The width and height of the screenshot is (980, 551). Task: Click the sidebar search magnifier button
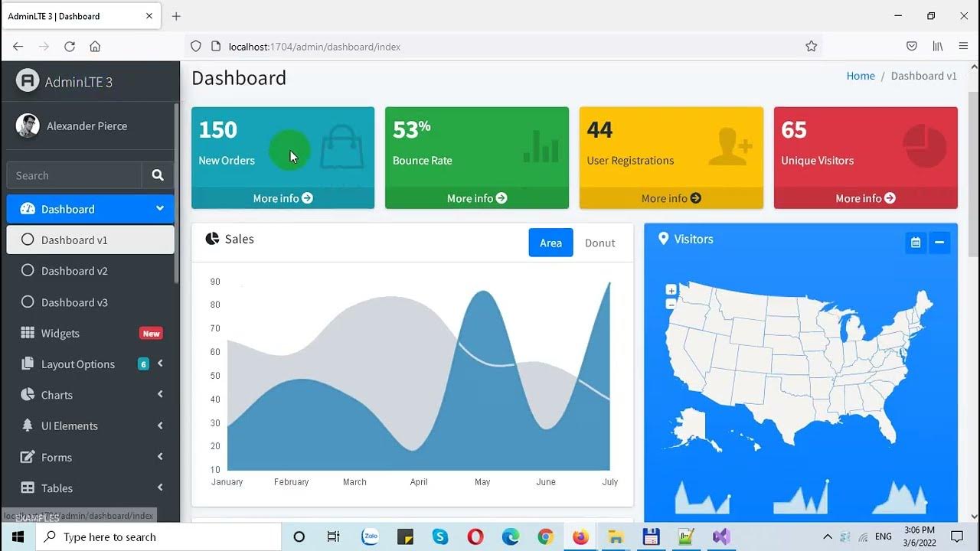[158, 175]
